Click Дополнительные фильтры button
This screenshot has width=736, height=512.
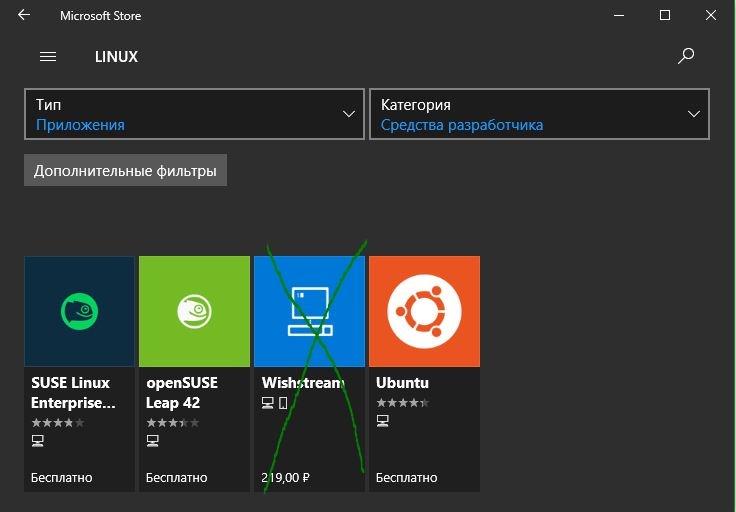125,170
